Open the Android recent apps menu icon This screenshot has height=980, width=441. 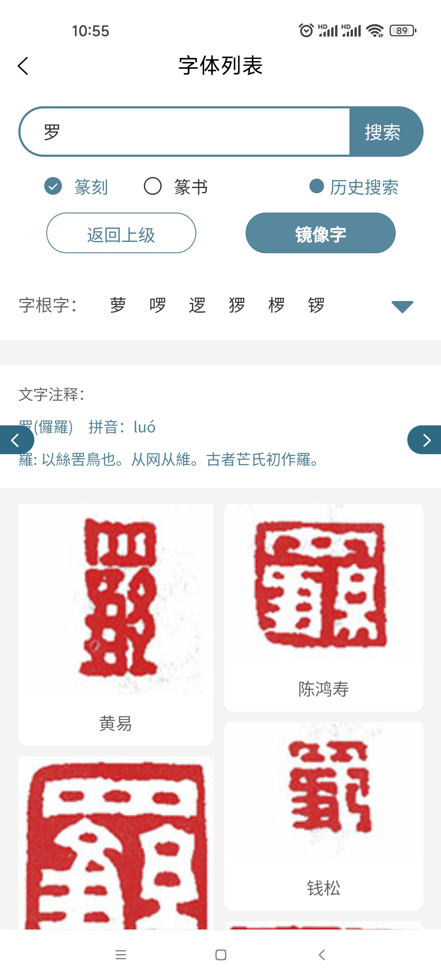[x=121, y=955]
